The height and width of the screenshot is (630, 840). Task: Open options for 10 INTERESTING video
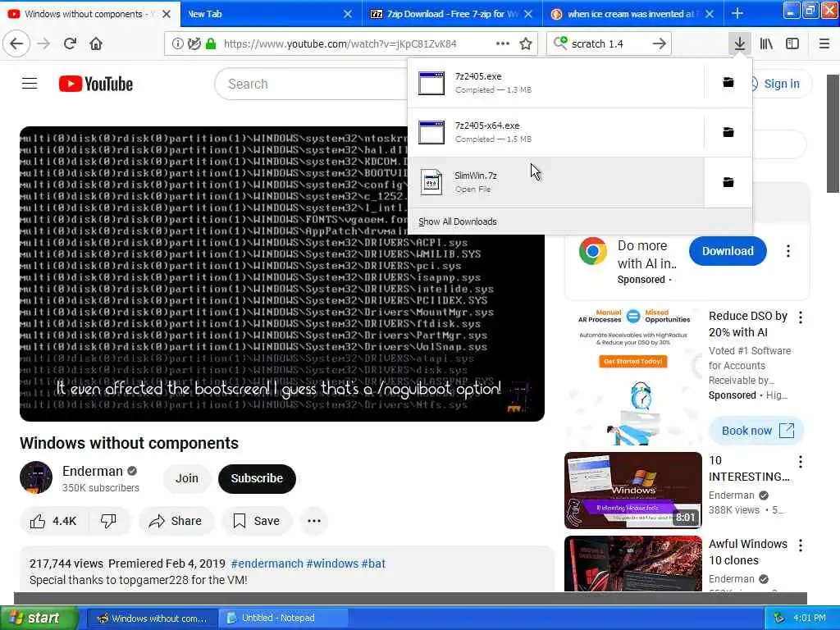click(x=801, y=461)
